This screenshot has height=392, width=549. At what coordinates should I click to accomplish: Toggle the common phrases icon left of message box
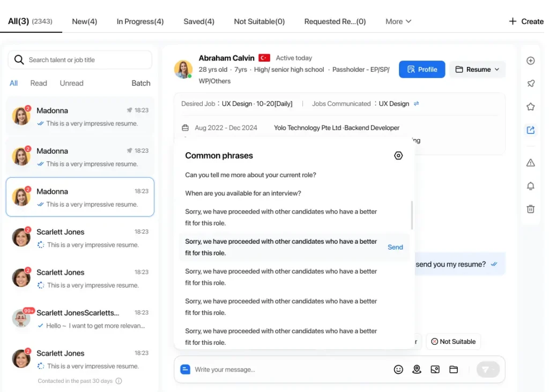[x=185, y=370]
